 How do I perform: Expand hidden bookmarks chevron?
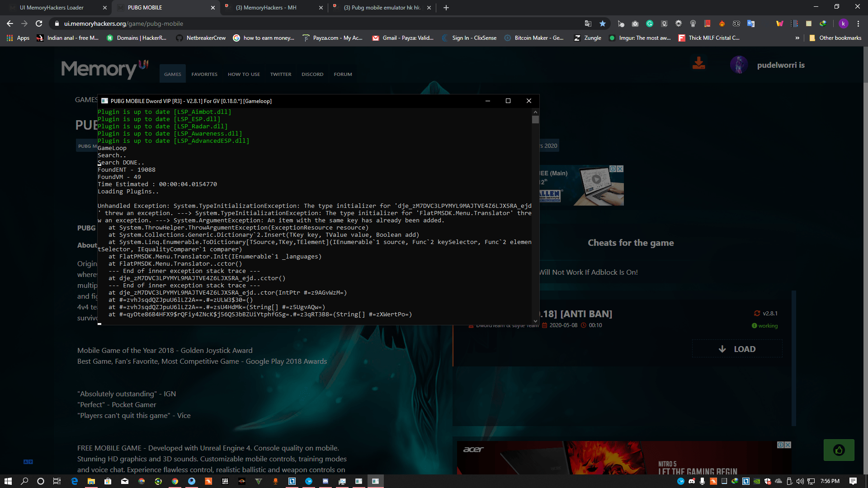pos(797,38)
